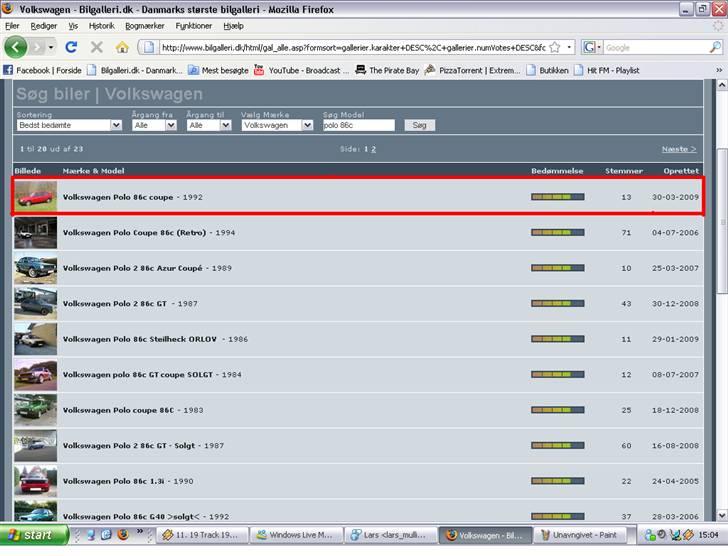Click the stop loading X icon
The image size is (728, 556).
pyautogui.click(x=97, y=47)
